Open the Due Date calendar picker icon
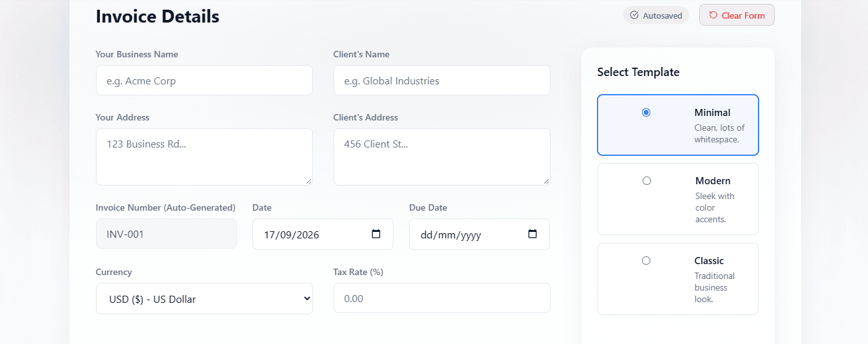Image resolution: width=868 pixels, height=344 pixels. click(533, 234)
